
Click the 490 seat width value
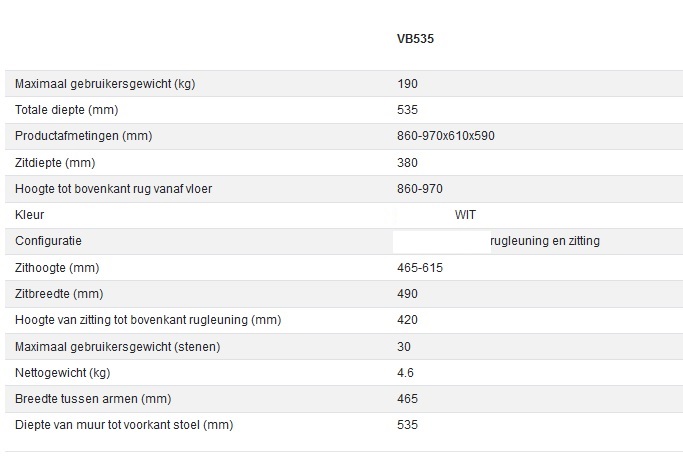[408, 294]
